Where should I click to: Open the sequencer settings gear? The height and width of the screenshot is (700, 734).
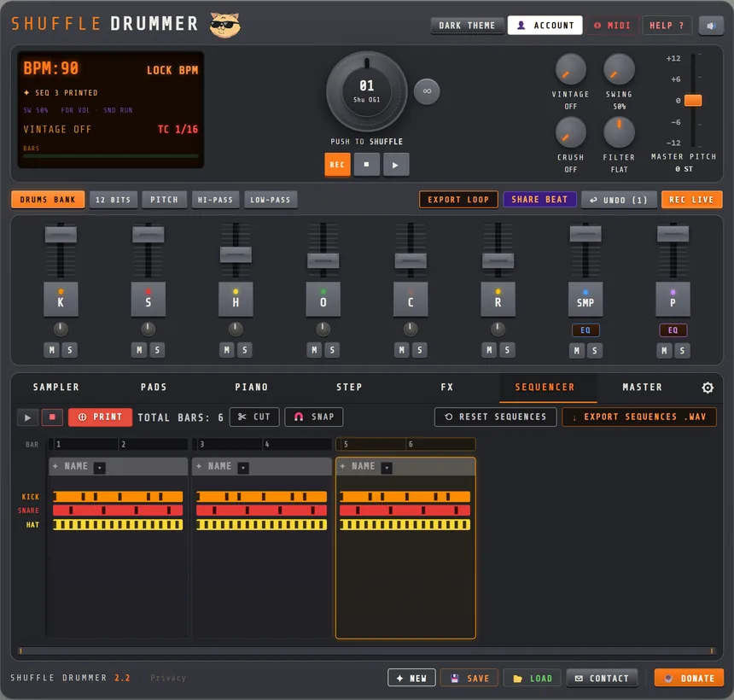tap(708, 388)
